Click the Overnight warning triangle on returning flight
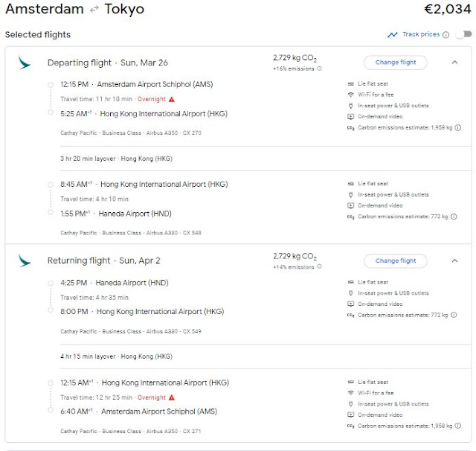The width and height of the screenshot is (476, 451). tap(172, 397)
